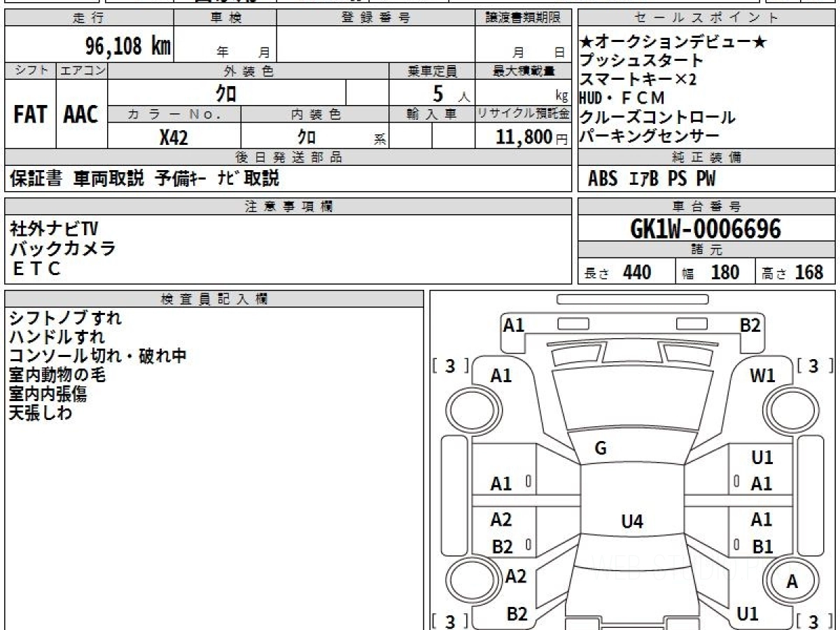Select the ETC note
This screenshot has width=840, height=630.
[x=36, y=267]
